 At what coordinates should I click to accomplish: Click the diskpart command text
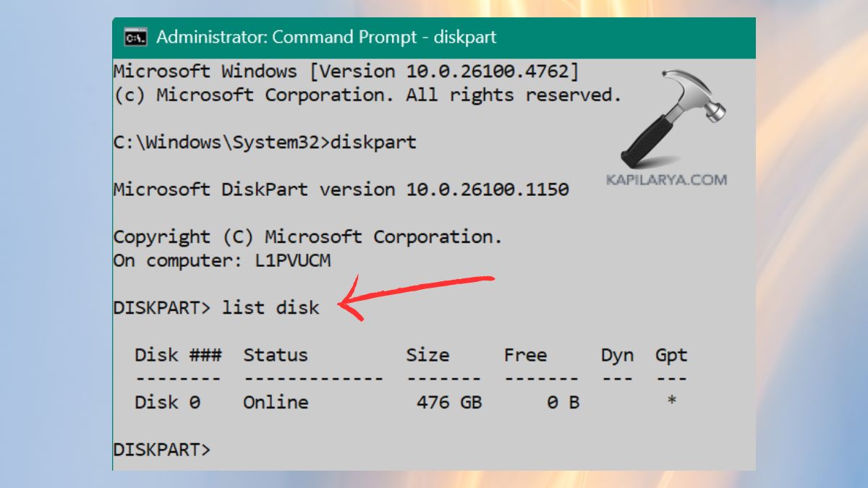point(375,142)
